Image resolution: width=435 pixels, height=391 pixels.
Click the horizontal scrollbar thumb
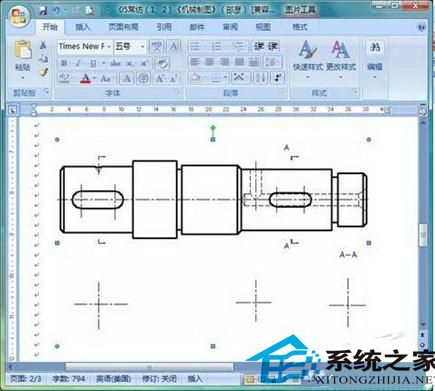(149, 367)
